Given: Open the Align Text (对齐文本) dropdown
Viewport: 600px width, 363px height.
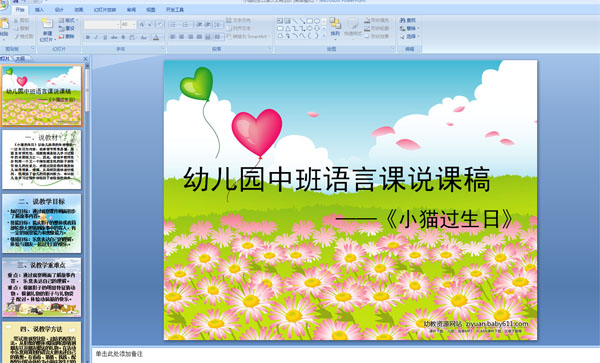Looking at the screenshot, I should [240, 28].
